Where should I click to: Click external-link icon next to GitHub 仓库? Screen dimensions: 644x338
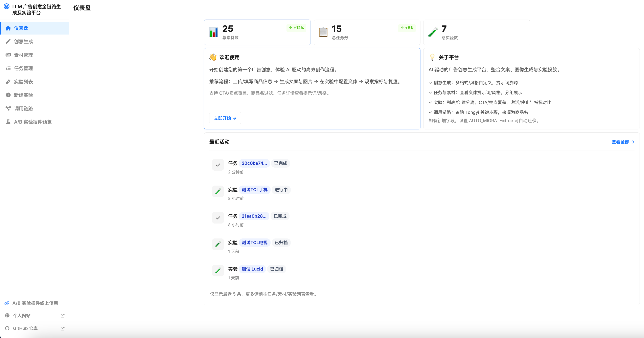(x=63, y=329)
